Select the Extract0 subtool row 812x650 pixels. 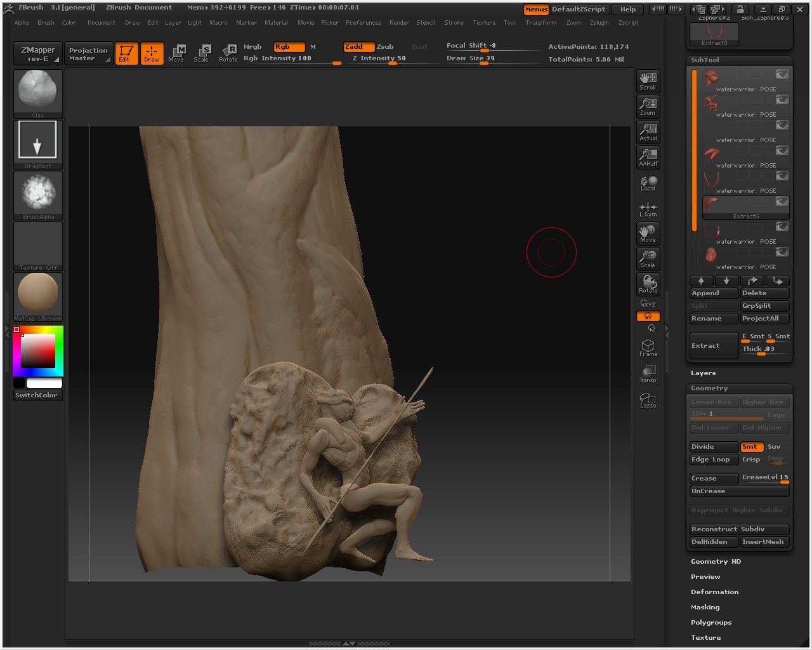point(745,208)
